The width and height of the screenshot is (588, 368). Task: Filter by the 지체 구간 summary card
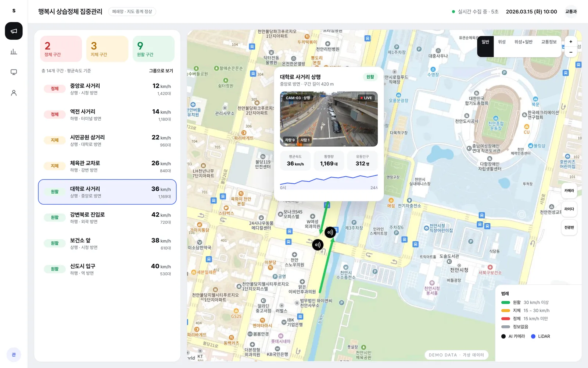[107, 49]
